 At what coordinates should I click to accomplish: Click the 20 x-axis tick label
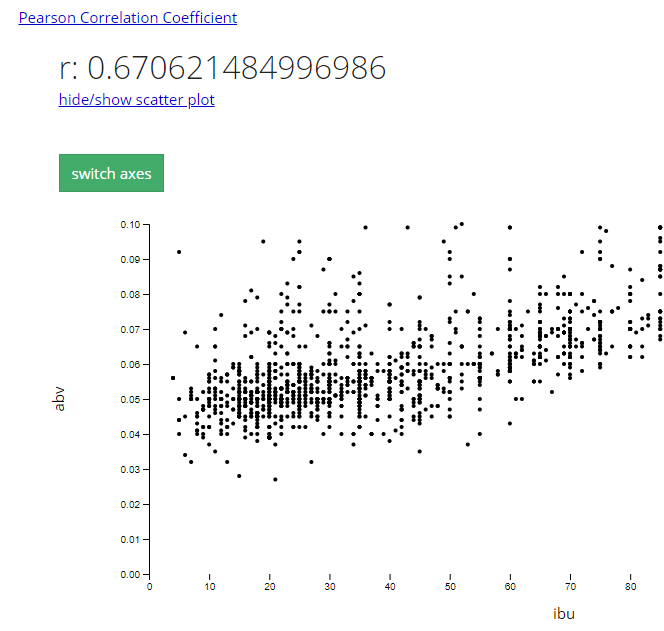point(270,587)
